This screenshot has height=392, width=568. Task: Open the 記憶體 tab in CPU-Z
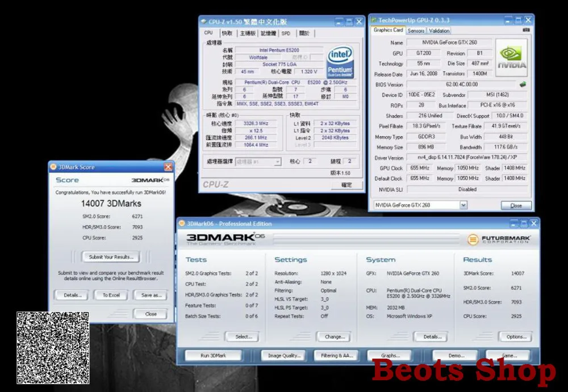tap(269, 33)
